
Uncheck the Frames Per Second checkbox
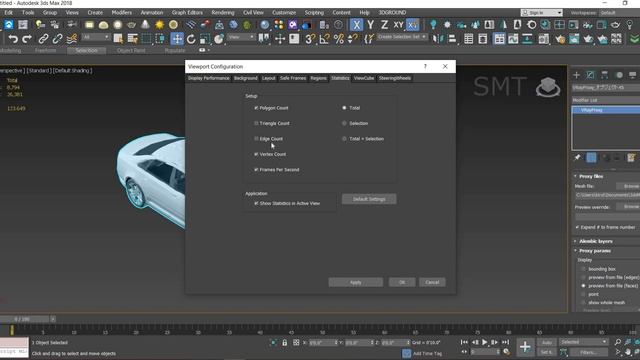click(256, 169)
